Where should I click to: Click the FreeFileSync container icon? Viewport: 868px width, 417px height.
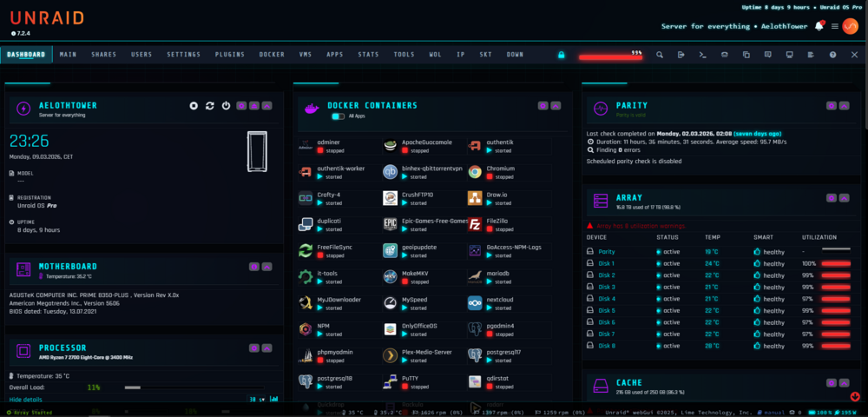click(x=306, y=250)
